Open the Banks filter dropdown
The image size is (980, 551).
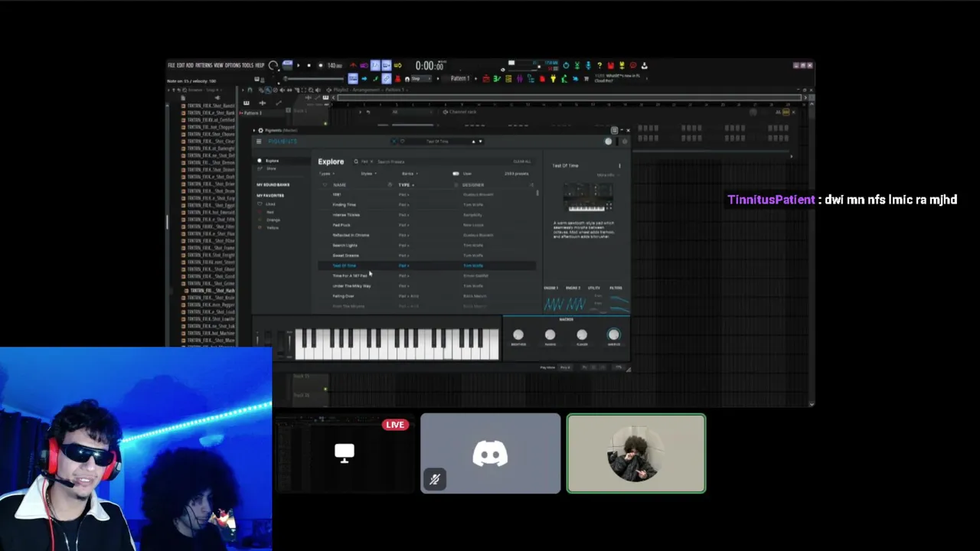pos(410,174)
